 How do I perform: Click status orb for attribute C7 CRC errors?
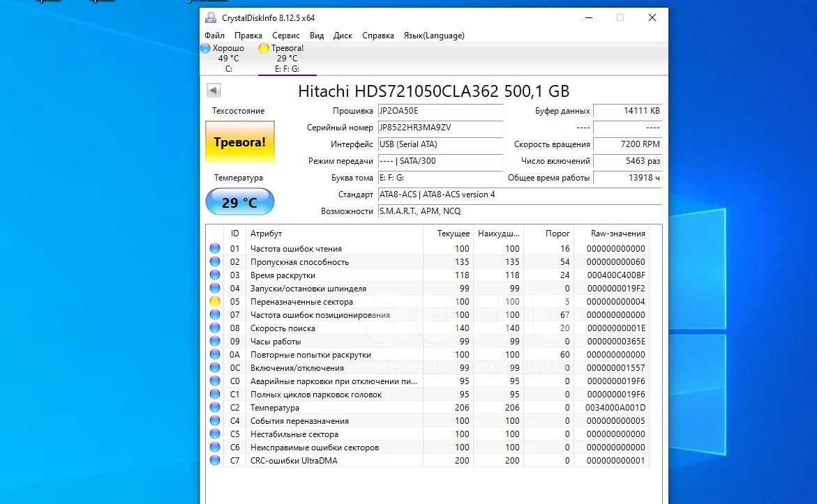215,460
